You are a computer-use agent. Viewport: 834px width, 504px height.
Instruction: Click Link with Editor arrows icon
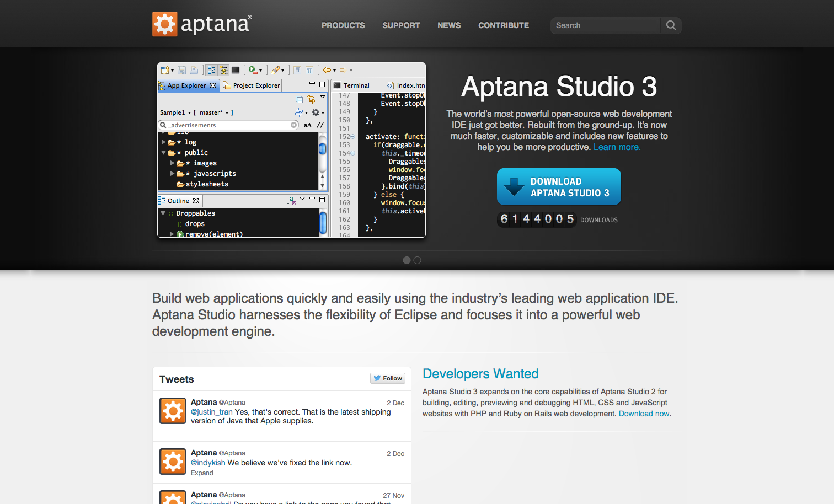(x=311, y=99)
